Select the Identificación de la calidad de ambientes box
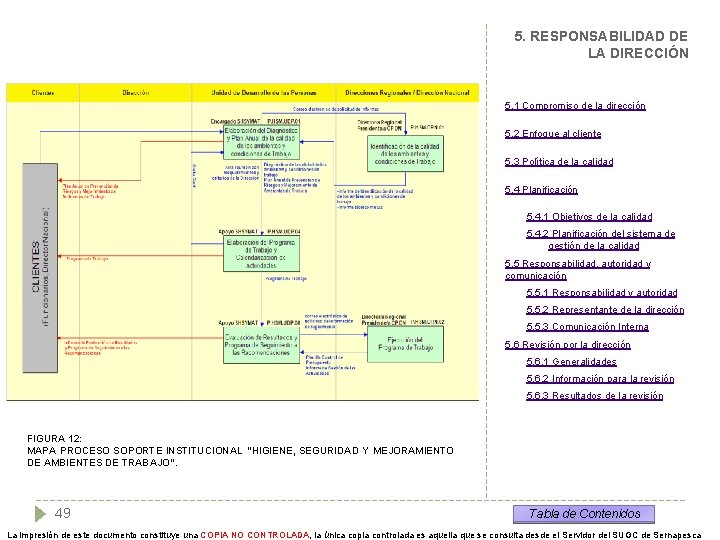This screenshot has height=540, width=720. click(x=405, y=154)
